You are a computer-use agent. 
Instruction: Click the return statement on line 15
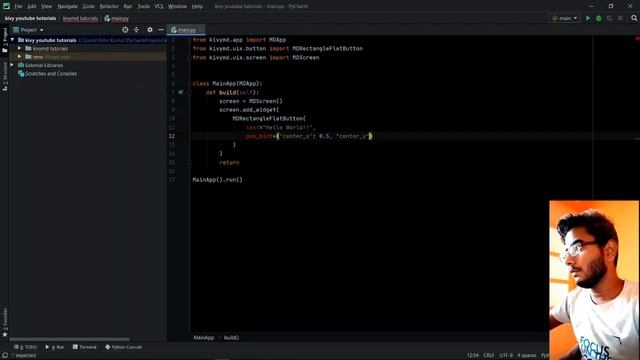[x=229, y=162]
